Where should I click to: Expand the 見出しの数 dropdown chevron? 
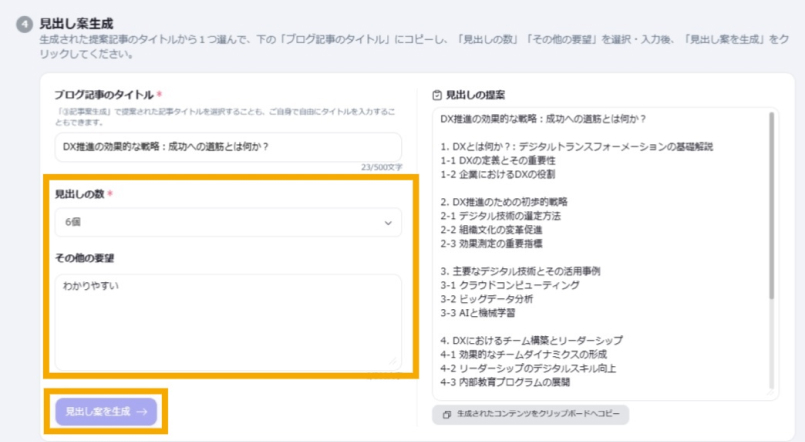point(388,223)
